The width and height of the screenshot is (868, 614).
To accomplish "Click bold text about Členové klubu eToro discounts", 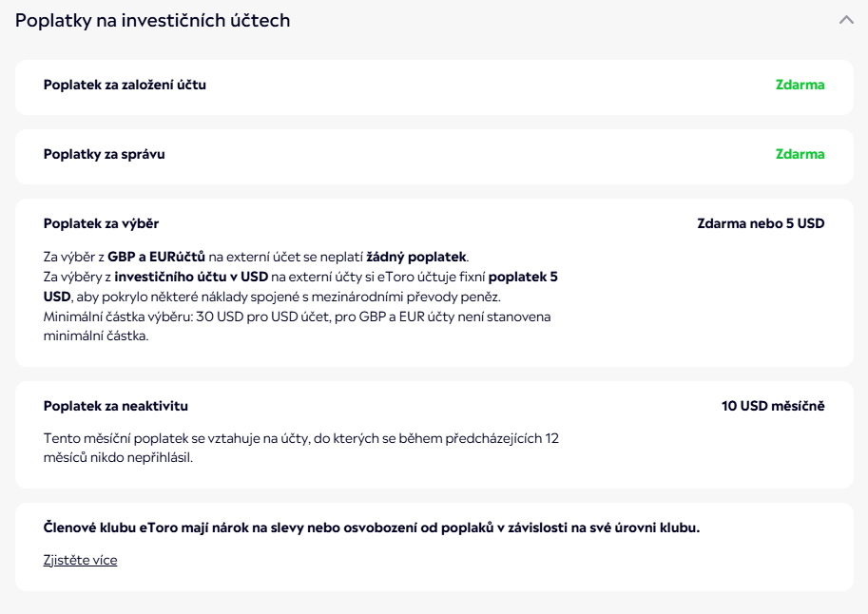I will 372,528.
